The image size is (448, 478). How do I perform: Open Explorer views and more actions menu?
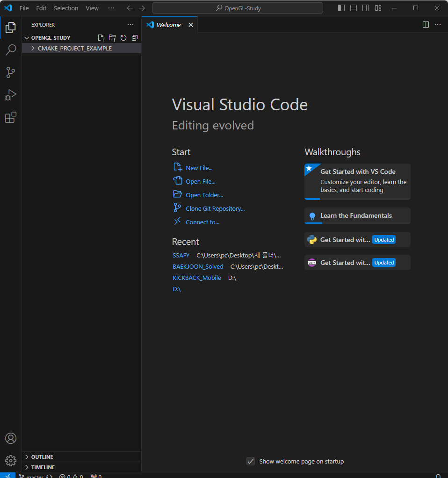(x=130, y=25)
